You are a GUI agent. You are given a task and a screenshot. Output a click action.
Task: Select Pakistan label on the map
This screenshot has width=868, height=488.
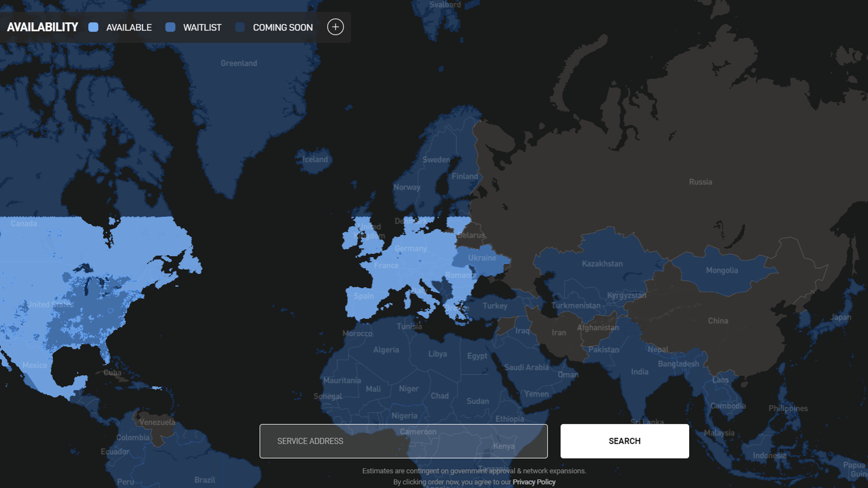click(x=604, y=350)
